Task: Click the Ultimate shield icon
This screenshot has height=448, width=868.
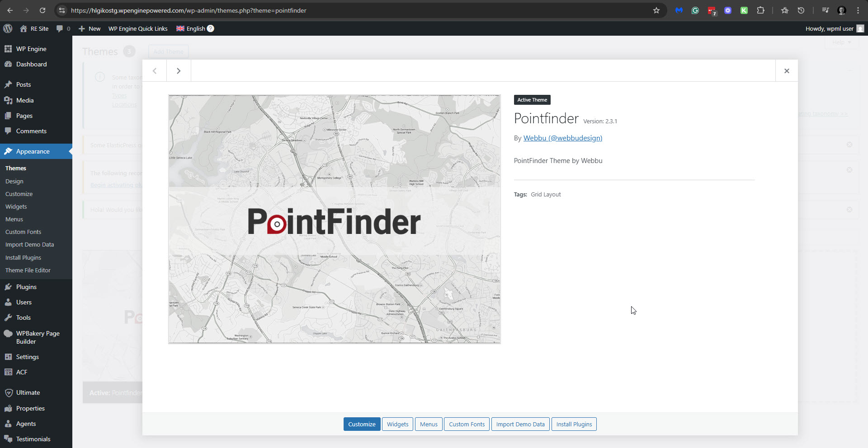Action: [x=8, y=392]
